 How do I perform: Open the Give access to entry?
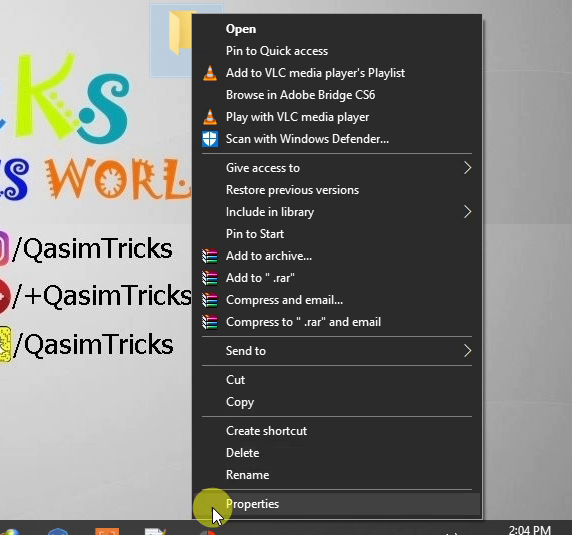click(x=337, y=168)
